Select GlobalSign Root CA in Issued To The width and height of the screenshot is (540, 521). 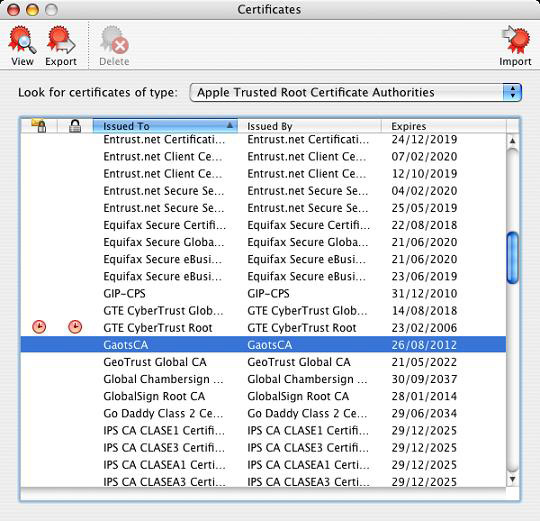[154, 396]
